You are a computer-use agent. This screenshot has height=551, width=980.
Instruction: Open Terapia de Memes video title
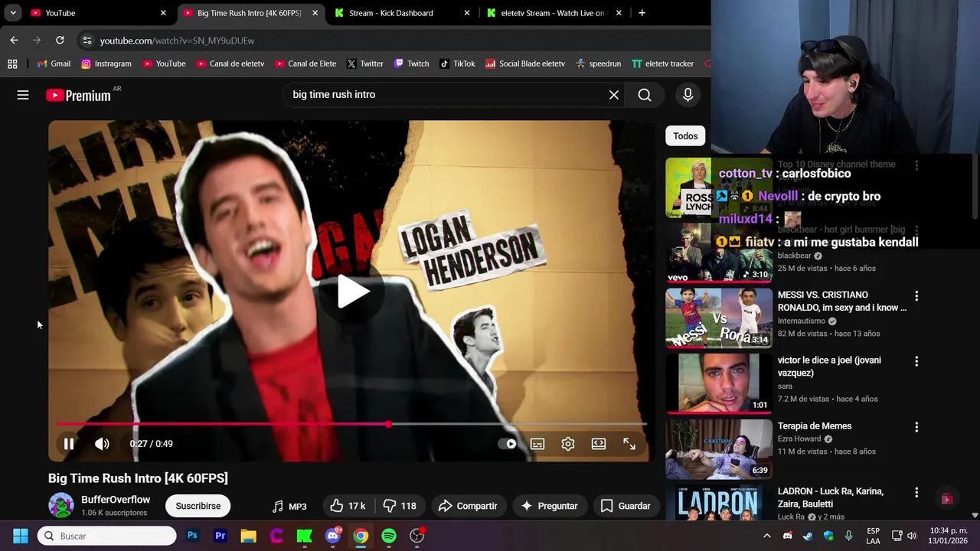(x=815, y=426)
